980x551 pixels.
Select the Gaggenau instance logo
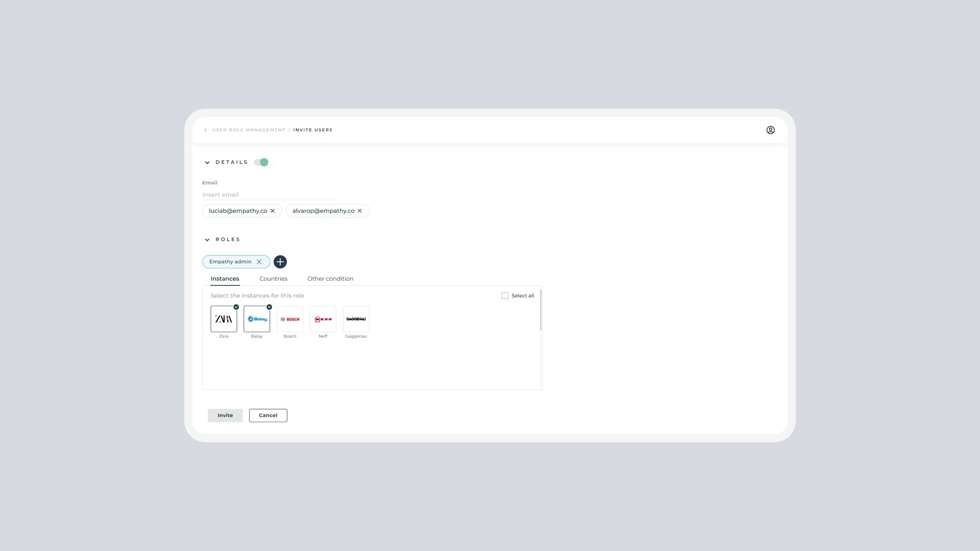click(x=356, y=319)
